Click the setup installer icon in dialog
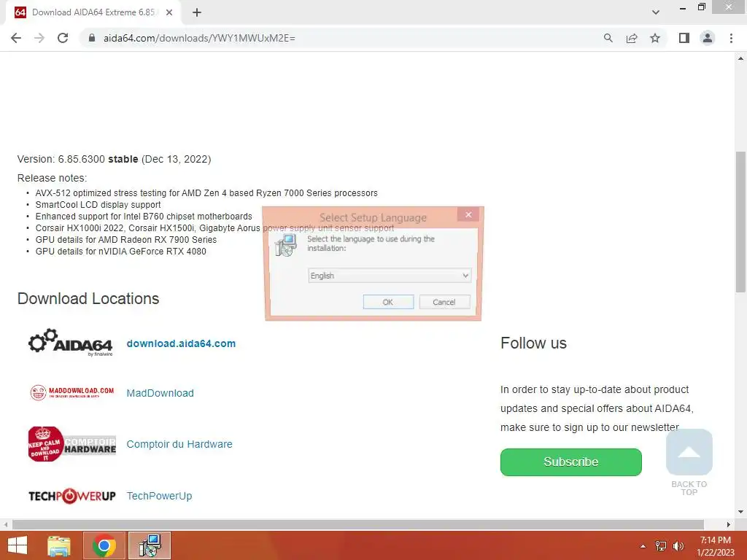Image resolution: width=747 pixels, height=560 pixels. point(286,245)
